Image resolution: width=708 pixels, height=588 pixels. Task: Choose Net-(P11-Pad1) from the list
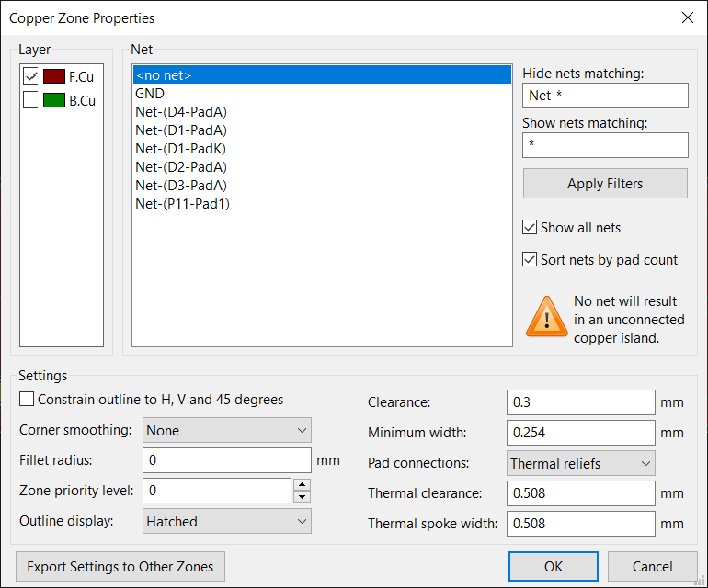pyautogui.click(x=182, y=204)
